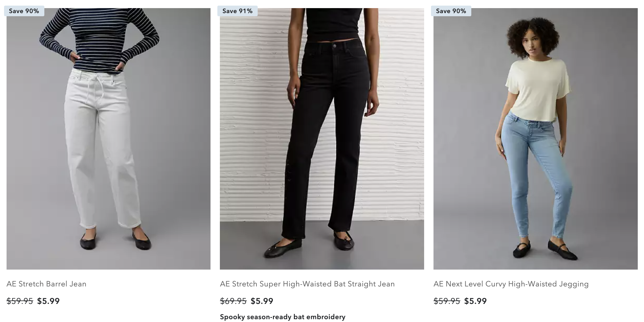Click the Save 91% badge
This screenshot has height=322, width=644.
[x=237, y=11]
